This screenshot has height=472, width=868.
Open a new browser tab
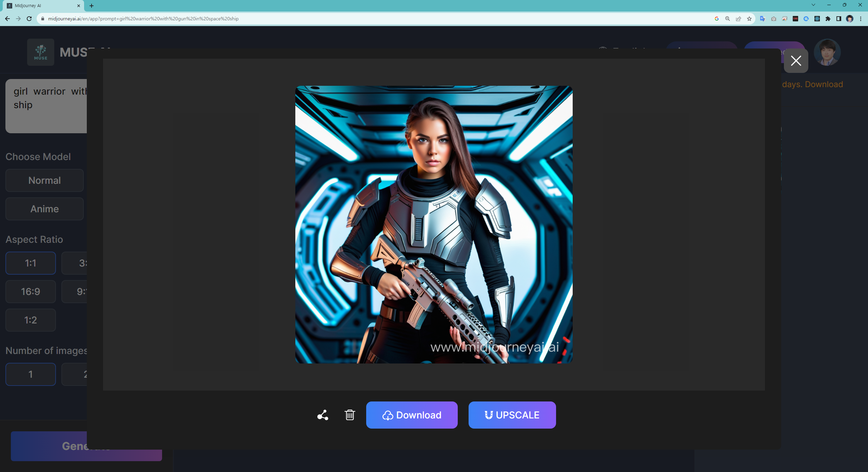92,6
